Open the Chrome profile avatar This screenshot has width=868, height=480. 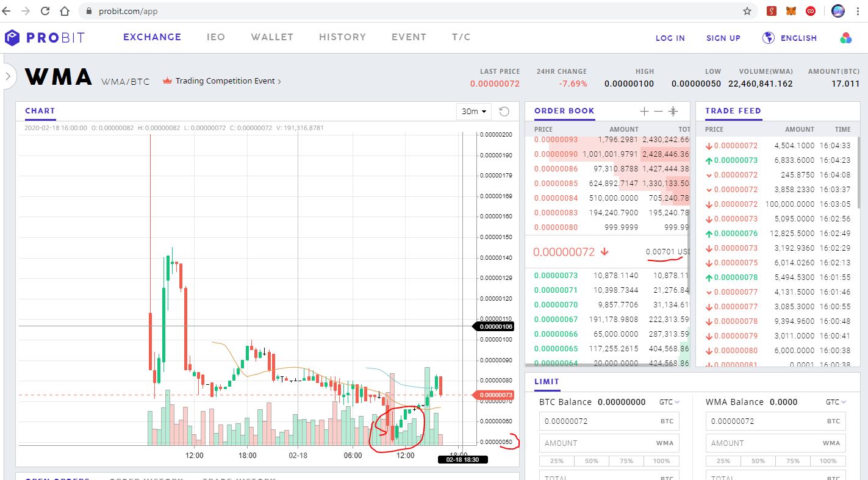click(838, 10)
